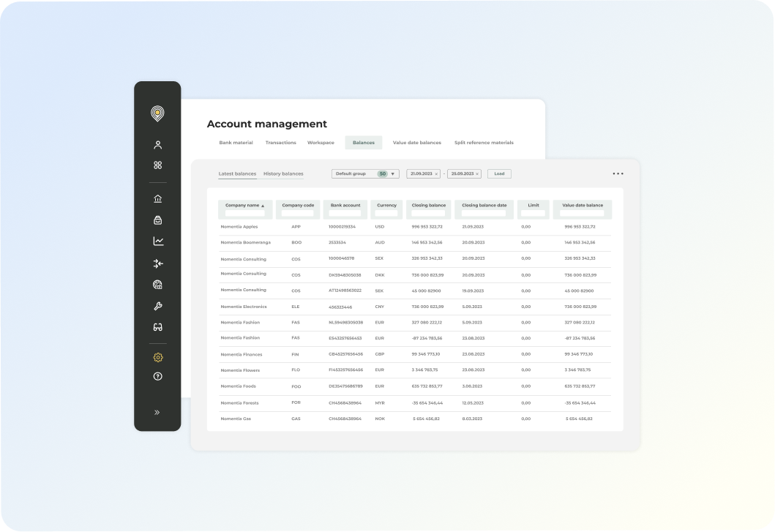The height and width of the screenshot is (532, 775).
Task: Open the merging arrows icon in sidebar
Action: pyautogui.click(x=158, y=263)
